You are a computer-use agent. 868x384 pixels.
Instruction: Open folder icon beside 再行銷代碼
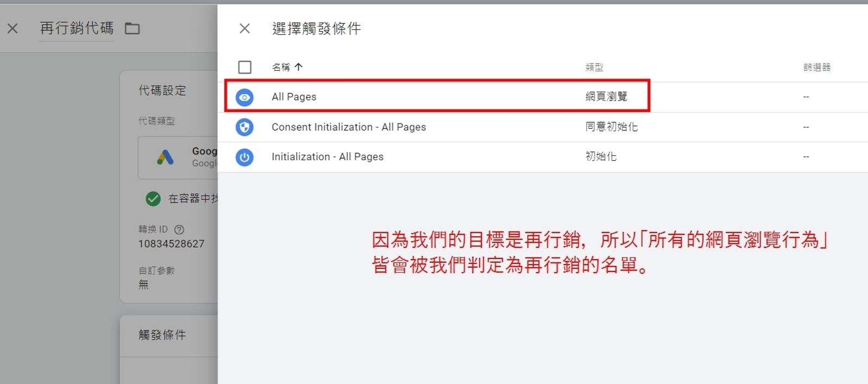coord(132,28)
